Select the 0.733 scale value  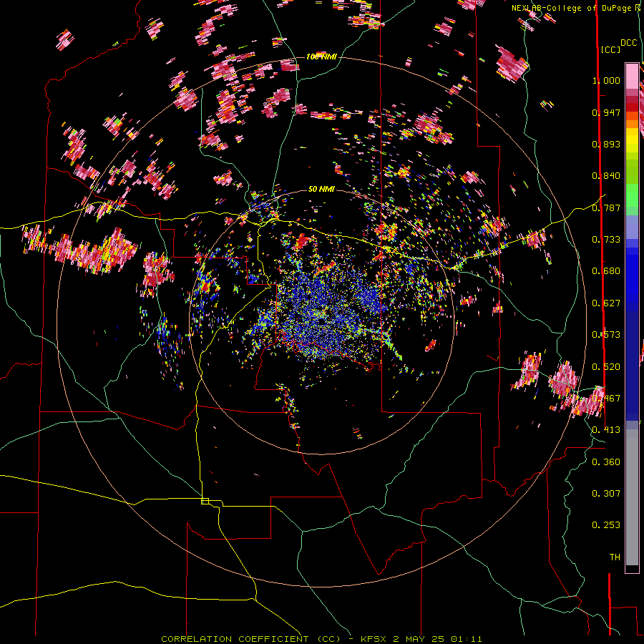tap(606, 240)
